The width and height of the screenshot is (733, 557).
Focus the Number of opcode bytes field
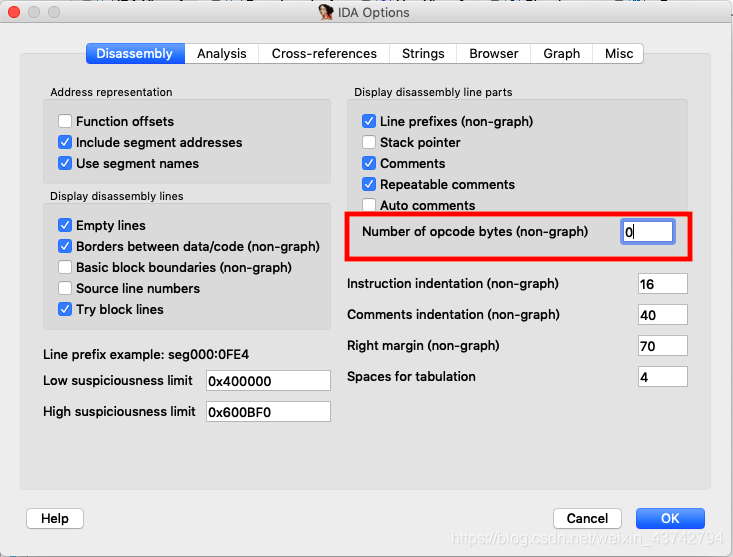[647, 232]
